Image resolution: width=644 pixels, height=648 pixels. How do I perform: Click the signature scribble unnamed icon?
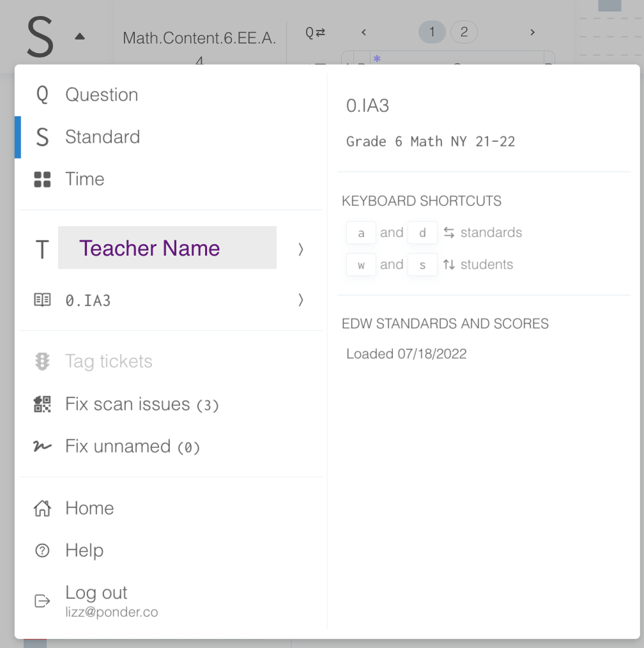click(42, 446)
